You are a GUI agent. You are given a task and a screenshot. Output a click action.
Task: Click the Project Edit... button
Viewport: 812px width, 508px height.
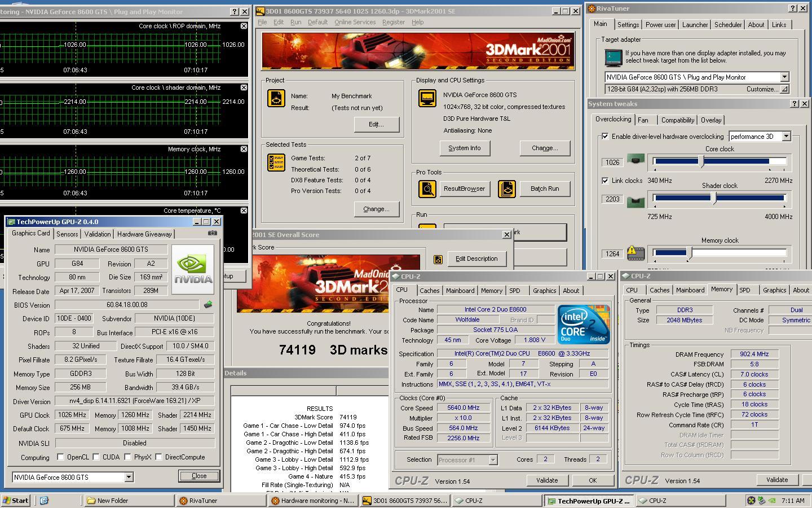(x=376, y=124)
